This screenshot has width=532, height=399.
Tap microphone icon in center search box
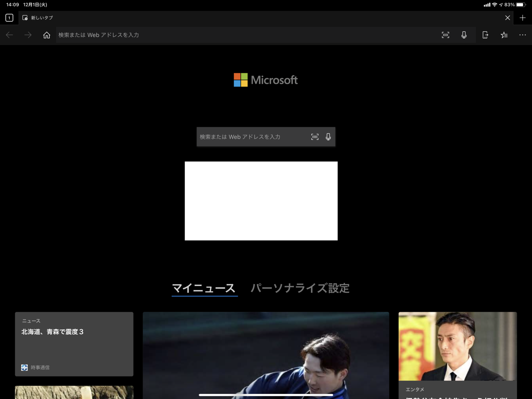click(328, 137)
